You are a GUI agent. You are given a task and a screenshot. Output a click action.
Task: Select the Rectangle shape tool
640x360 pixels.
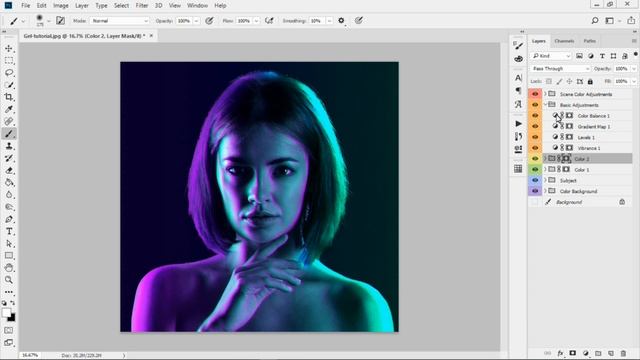pos(9,256)
